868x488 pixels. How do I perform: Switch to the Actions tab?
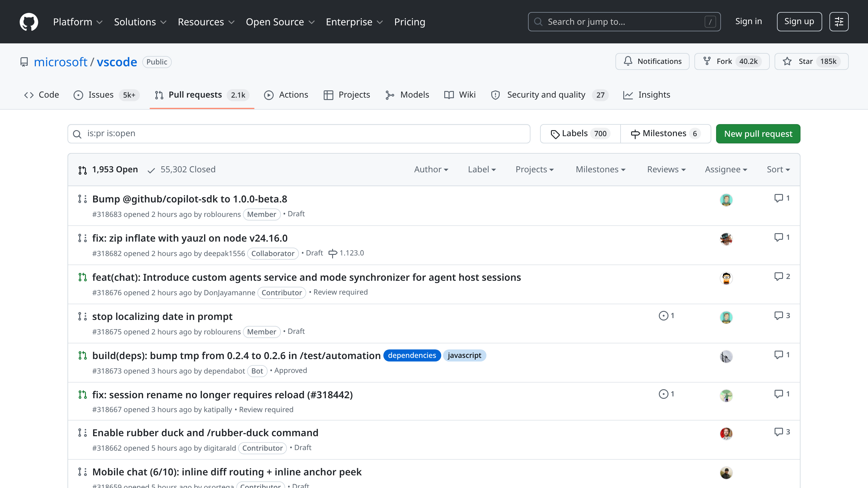pos(286,95)
